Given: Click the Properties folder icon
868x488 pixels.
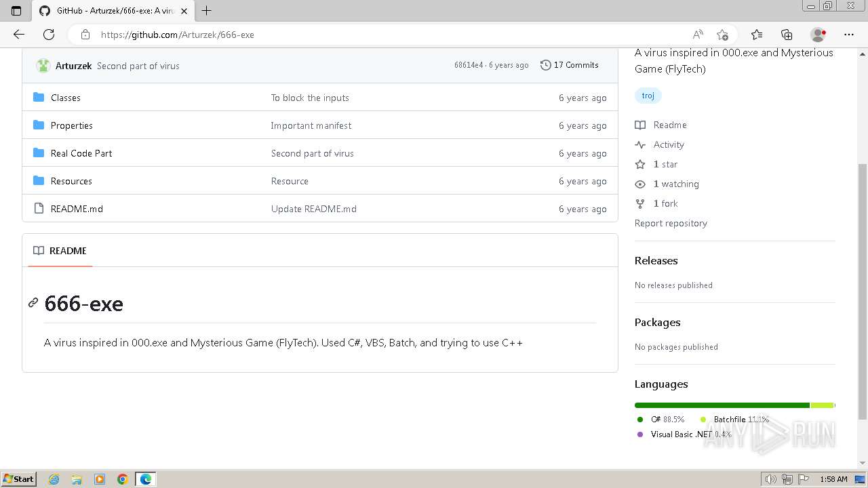Looking at the screenshot, I should point(39,125).
